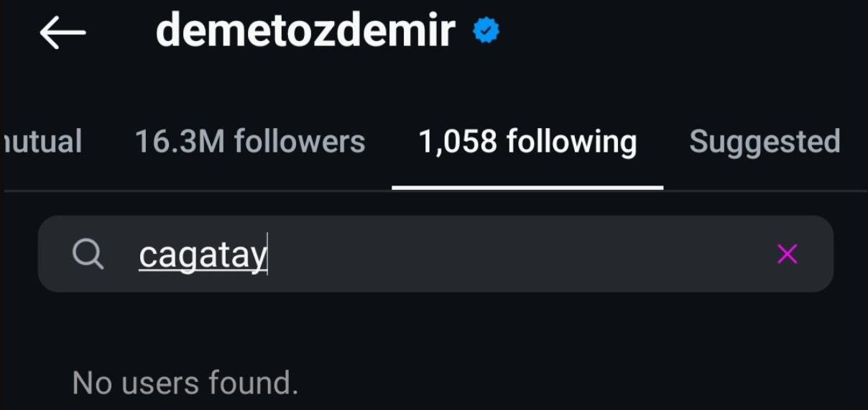Click the checkmark beside demetozdemir
The width and height of the screenshot is (868, 410).
tap(486, 32)
